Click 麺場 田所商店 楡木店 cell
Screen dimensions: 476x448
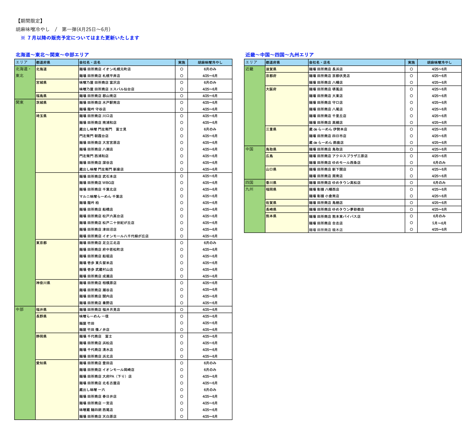pos(356,230)
